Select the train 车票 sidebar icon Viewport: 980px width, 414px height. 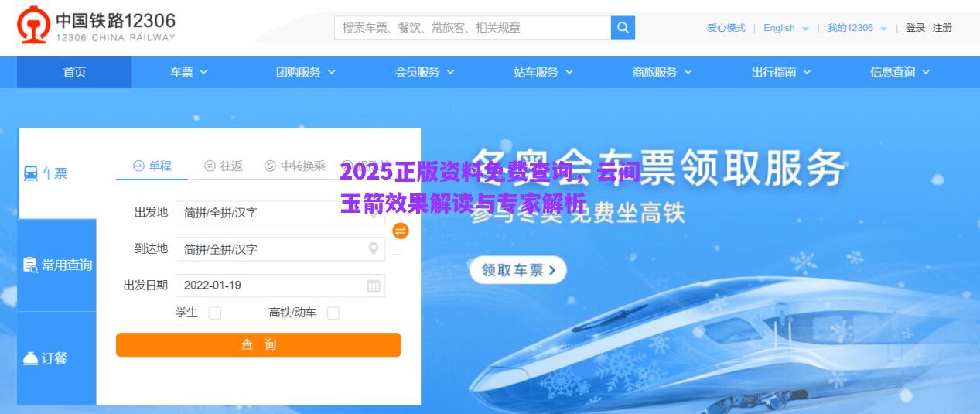[31, 174]
